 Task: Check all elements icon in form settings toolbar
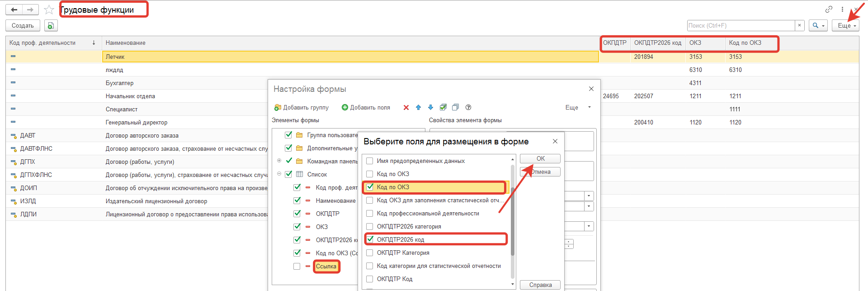click(x=443, y=107)
